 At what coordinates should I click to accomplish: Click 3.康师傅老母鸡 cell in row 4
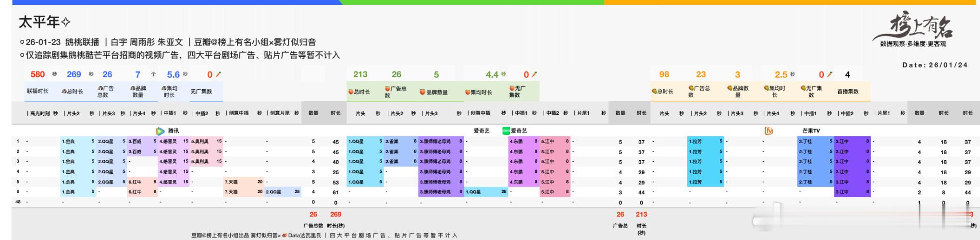[441, 172]
